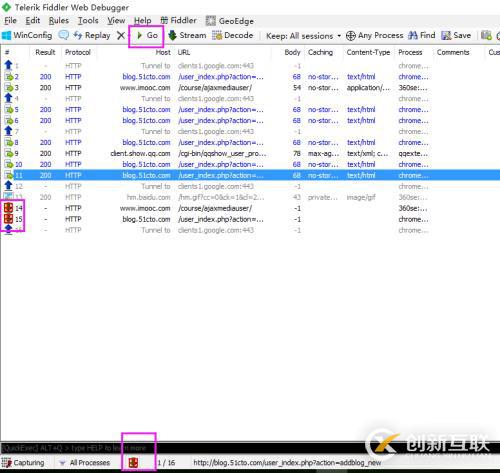Image resolution: width=500 pixels, height=473 pixels.
Task: Open the Keep: All sessions dropdown
Action: pos(303,36)
